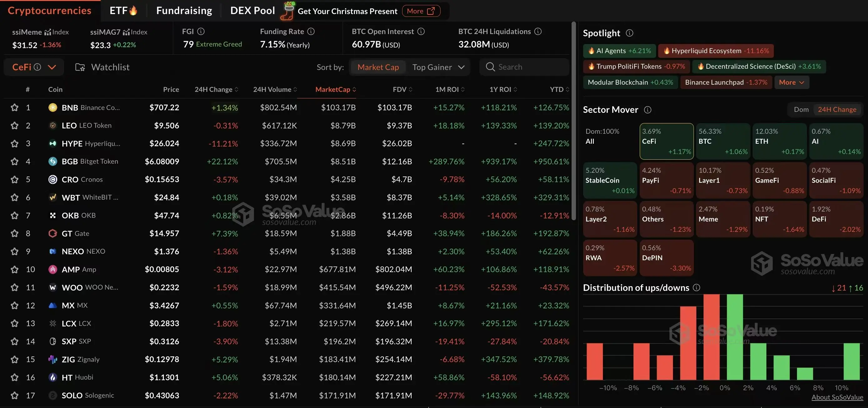
Task: Open the Top Gainer sort dropdown
Action: (x=439, y=67)
